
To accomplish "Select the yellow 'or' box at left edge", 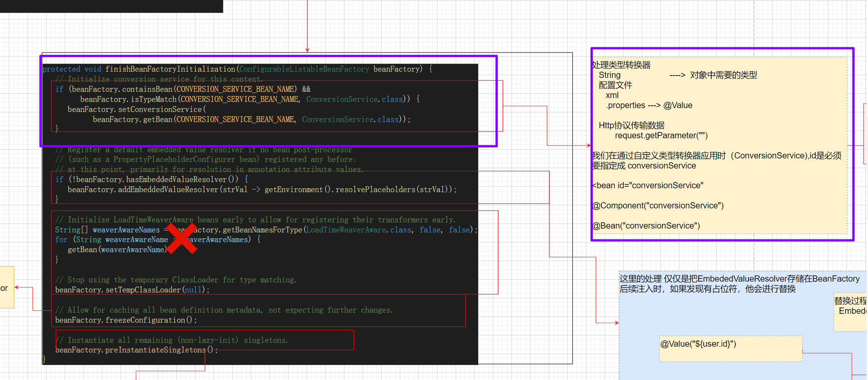I will 7,287.
